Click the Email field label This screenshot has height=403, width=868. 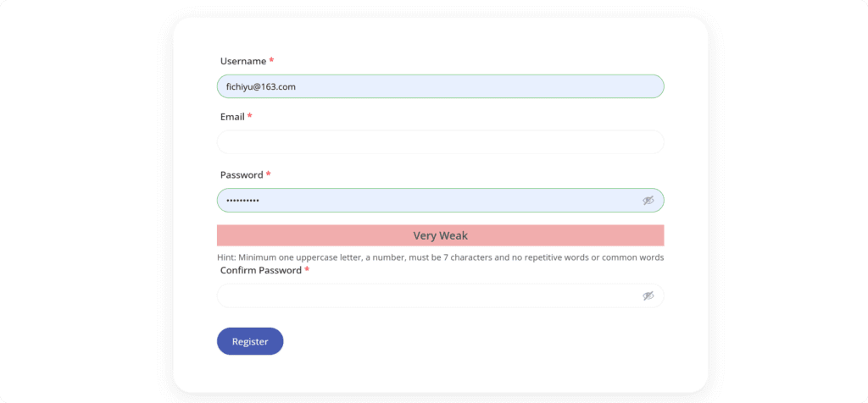coord(232,117)
